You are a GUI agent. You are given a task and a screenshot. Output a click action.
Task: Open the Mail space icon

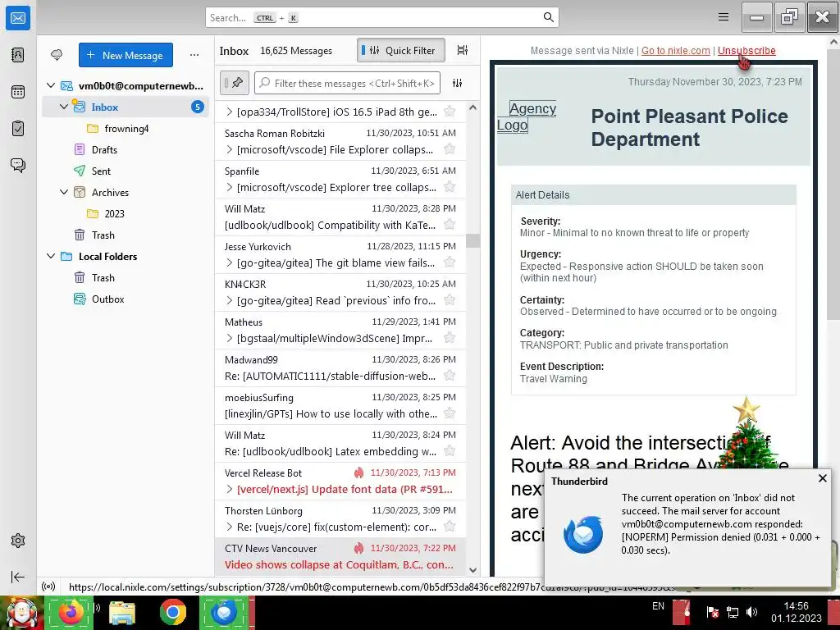(x=18, y=18)
